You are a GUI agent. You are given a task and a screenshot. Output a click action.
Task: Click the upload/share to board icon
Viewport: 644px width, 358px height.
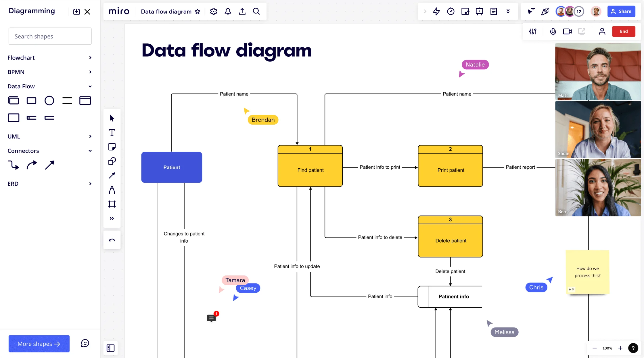pos(242,11)
